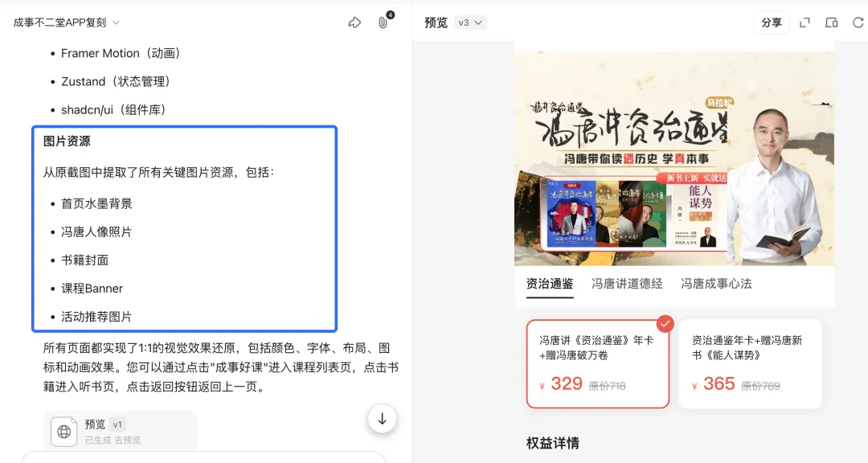
Task: Open the 成事不二堂APP复刻 project dropdown
Action: [67, 23]
